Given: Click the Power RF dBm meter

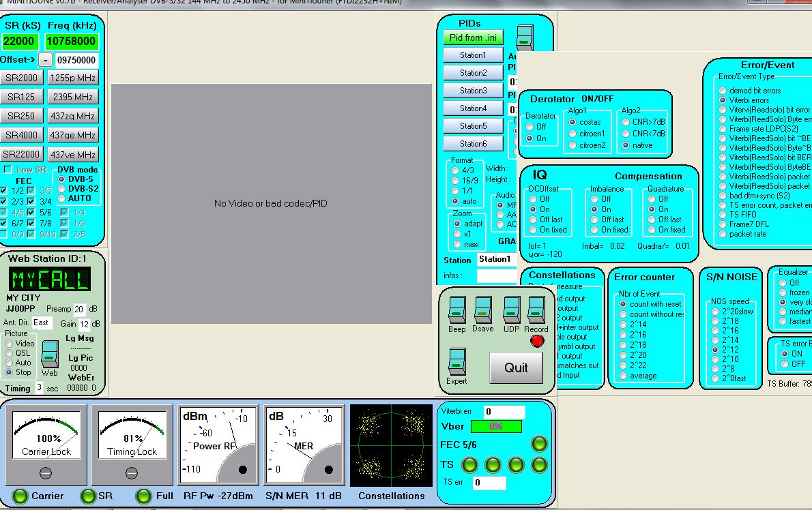Looking at the screenshot, I should click(218, 445).
